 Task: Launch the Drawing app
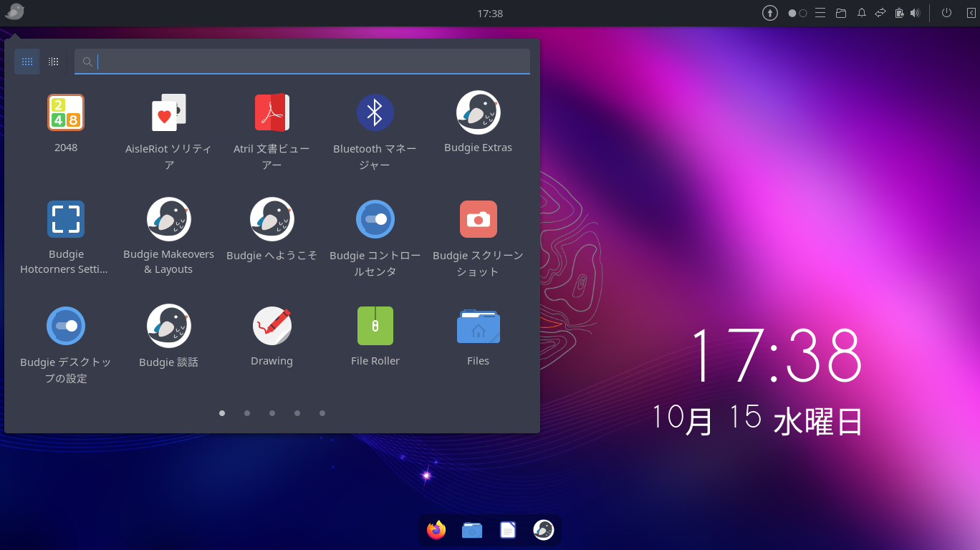(x=272, y=326)
